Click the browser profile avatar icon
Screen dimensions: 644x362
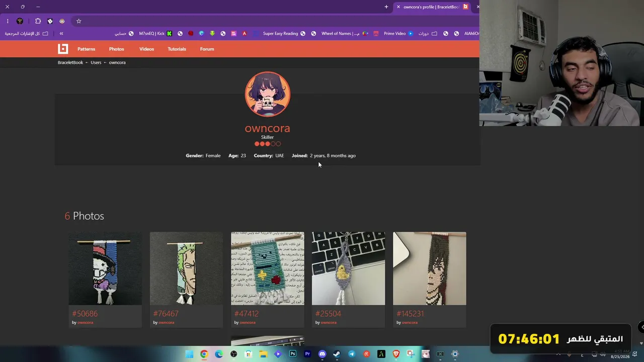(20, 21)
